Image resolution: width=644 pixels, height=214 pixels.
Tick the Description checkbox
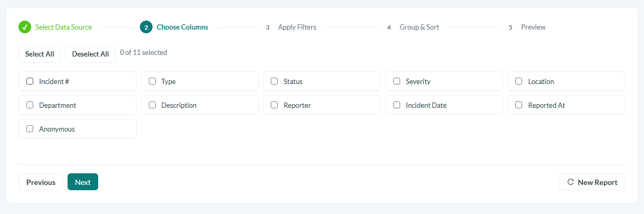coord(152,105)
